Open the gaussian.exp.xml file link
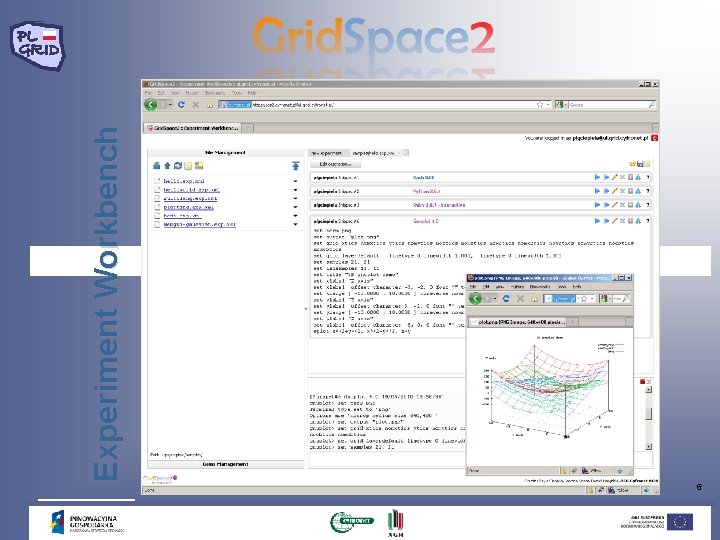This screenshot has width=720, height=540. coord(199,225)
